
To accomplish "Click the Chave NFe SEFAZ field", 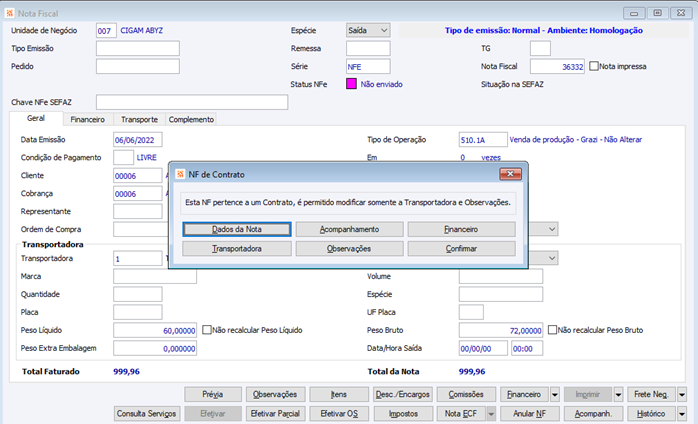I will click(192, 102).
